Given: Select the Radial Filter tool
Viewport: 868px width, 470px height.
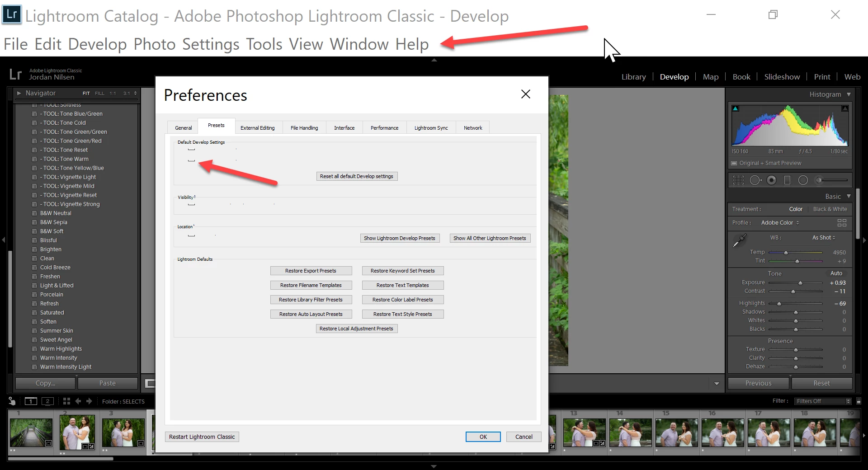Looking at the screenshot, I should [803, 180].
